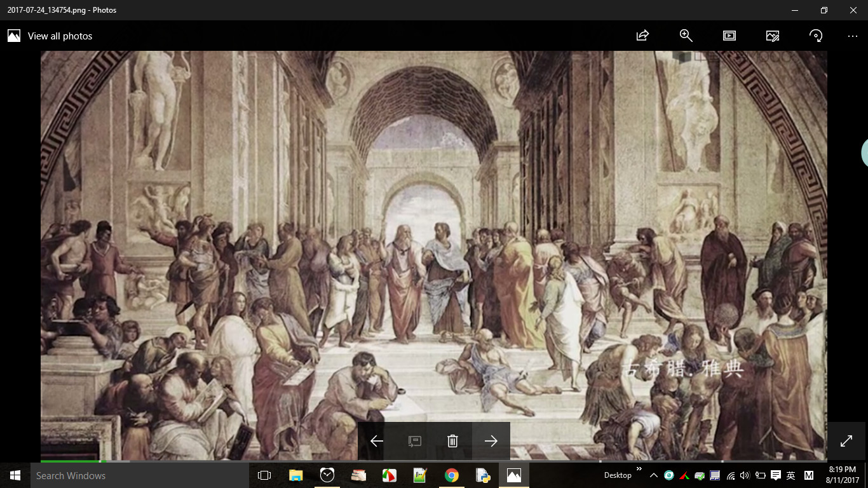Open the Action Center notifications
The width and height of the screenshot is (868, 488).
pyautogui.click(x=775, y=475)
